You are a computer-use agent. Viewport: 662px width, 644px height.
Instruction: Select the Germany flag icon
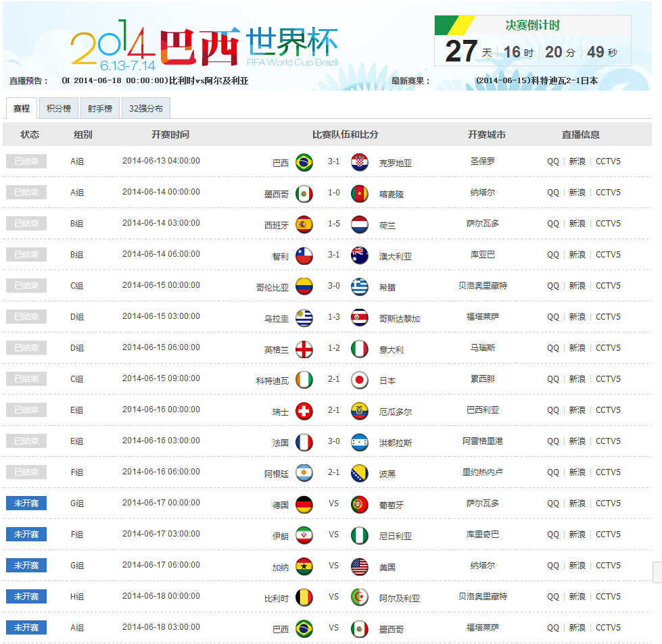coord(304,503)
